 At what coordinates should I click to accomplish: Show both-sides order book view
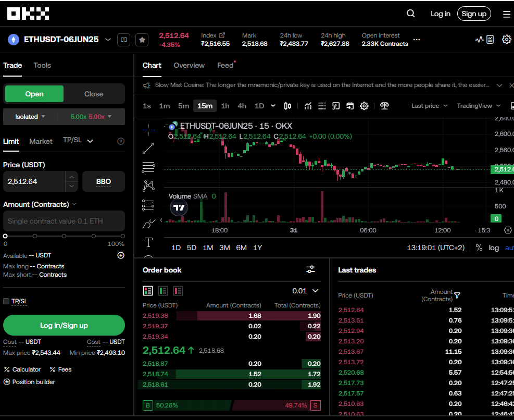[148, 291]
